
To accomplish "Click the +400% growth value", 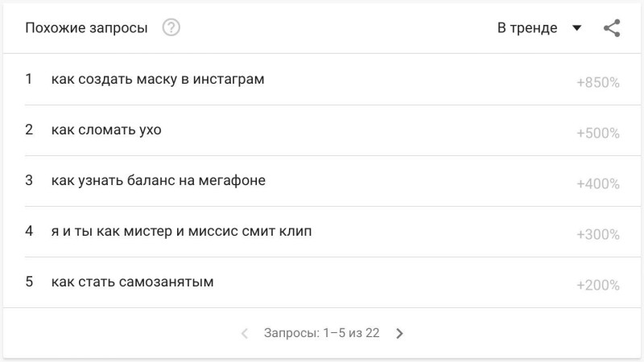I will tap(598, 184).
